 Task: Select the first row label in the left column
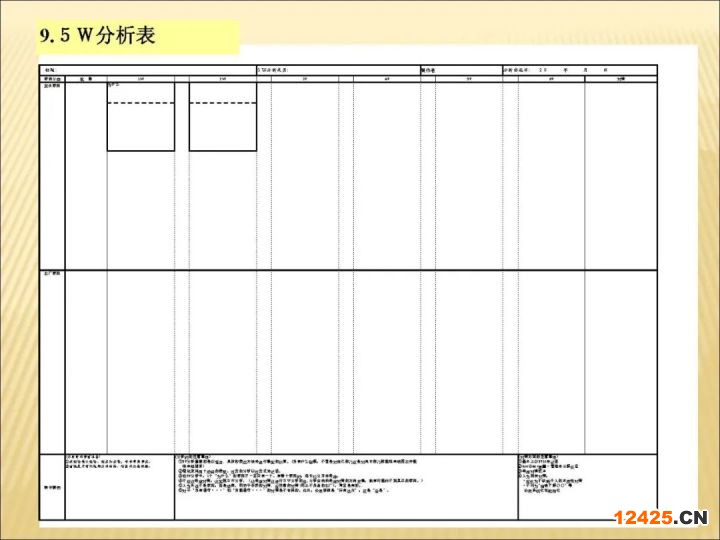(x=52, y=87)
